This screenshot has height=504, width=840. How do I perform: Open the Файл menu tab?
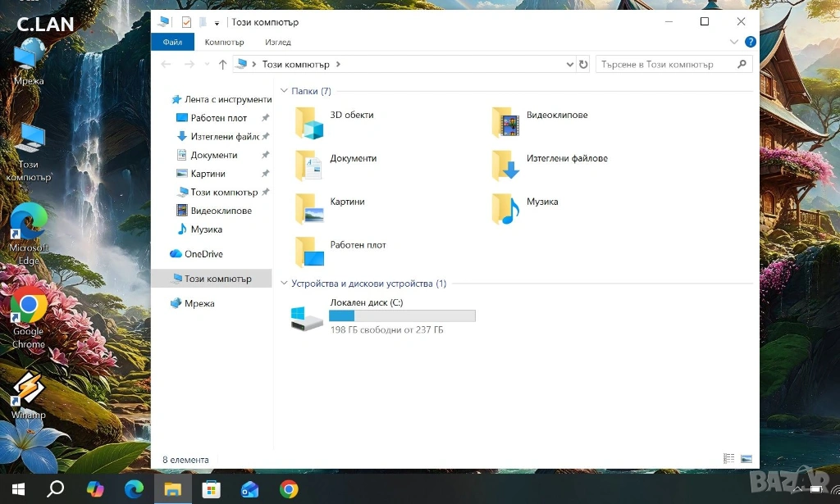coord(172,42)
